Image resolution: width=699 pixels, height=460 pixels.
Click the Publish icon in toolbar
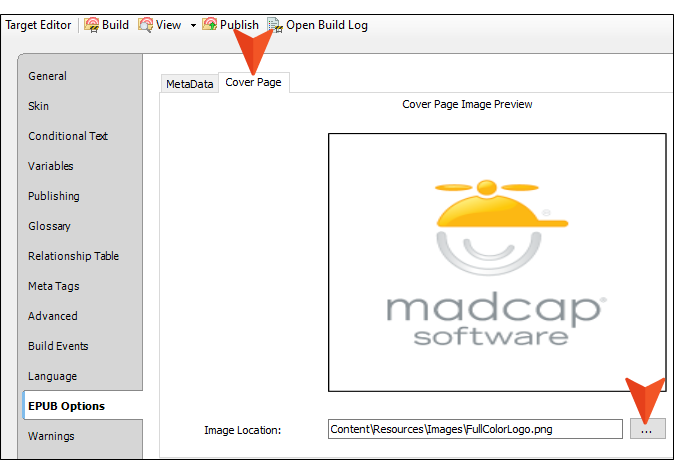pos(210,25)
